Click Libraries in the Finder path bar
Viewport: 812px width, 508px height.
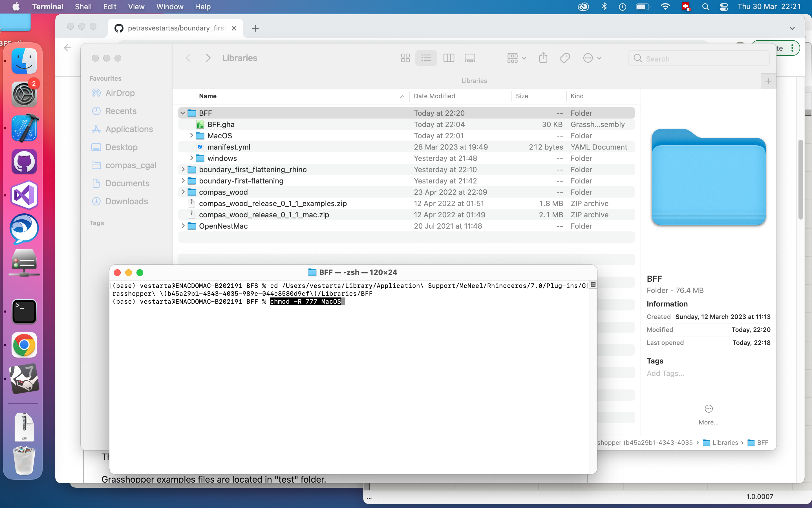click(721, 443)
